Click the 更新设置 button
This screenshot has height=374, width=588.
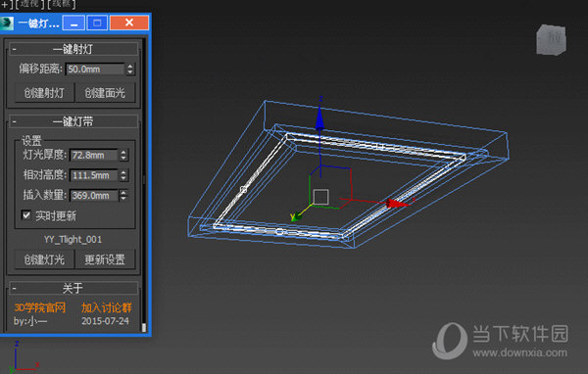[105, 259]
